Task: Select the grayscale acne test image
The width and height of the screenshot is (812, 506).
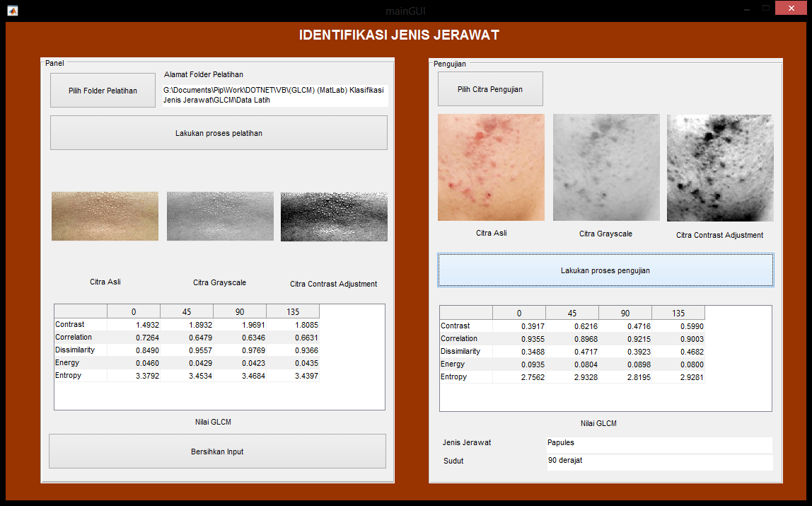Action: (606, 168)
